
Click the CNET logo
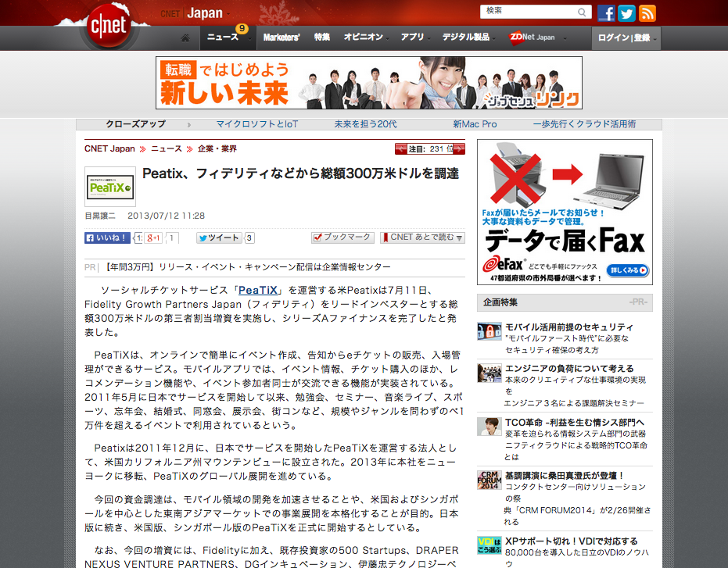coord(108,25)
